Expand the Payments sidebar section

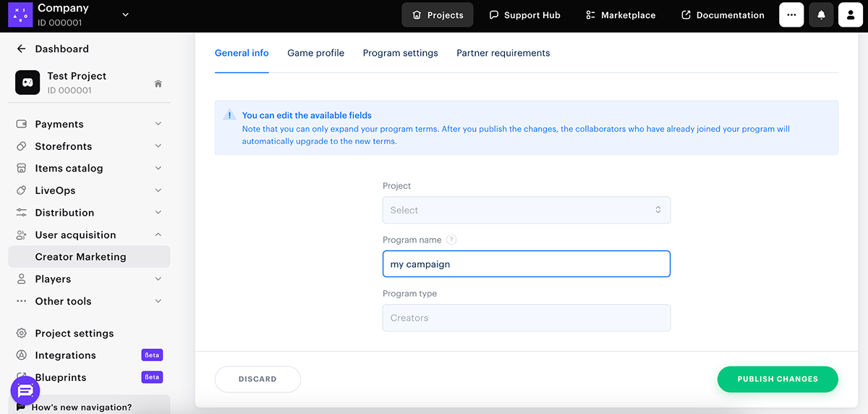pyautogui.click(x=158, y=124)
